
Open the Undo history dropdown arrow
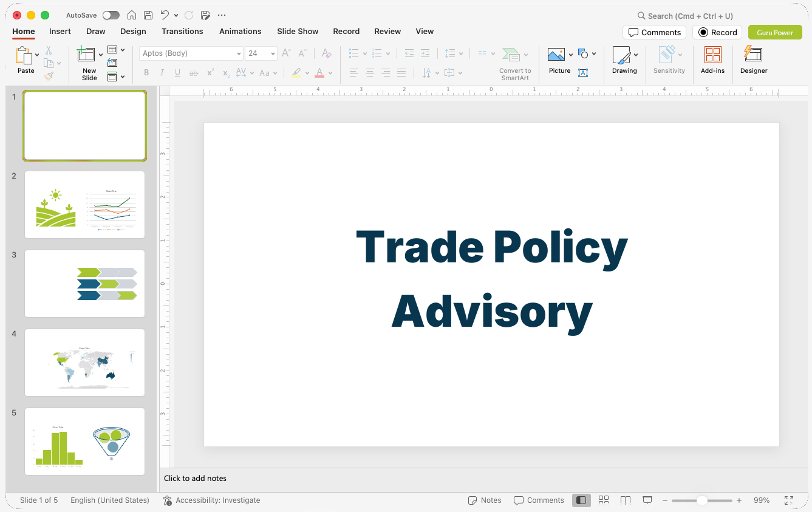click(x=176, y=15)
